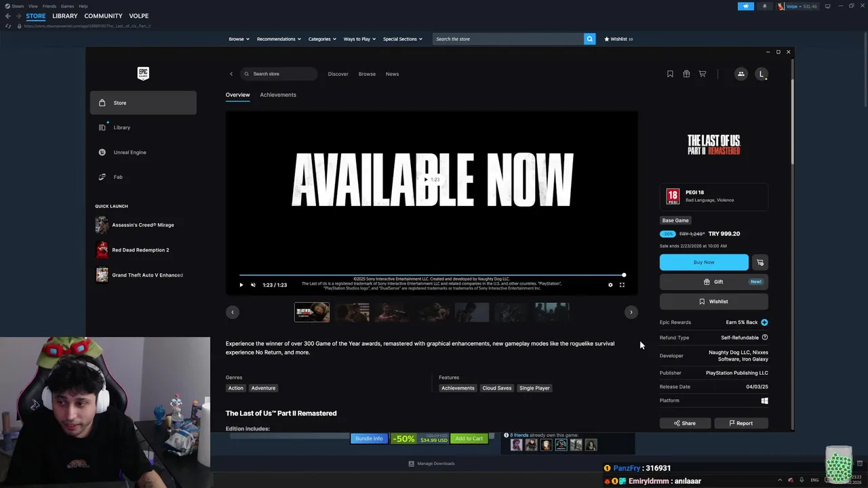The height and width of the screenshot is (488, 868).
Task: Unmute the trailer video
Action: pyautogui.click(x=253, y=285)
